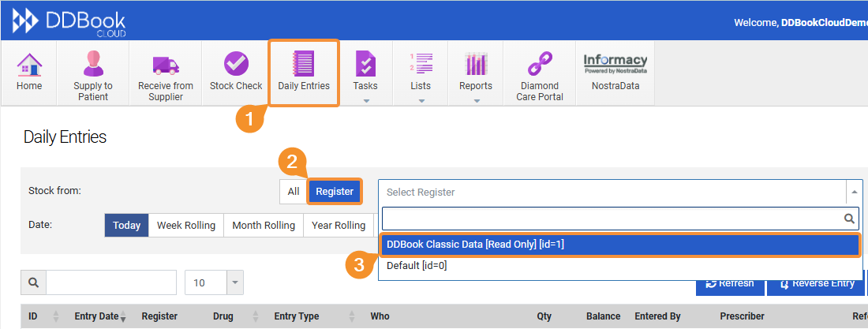Open the Home toolbar icon

28,73
